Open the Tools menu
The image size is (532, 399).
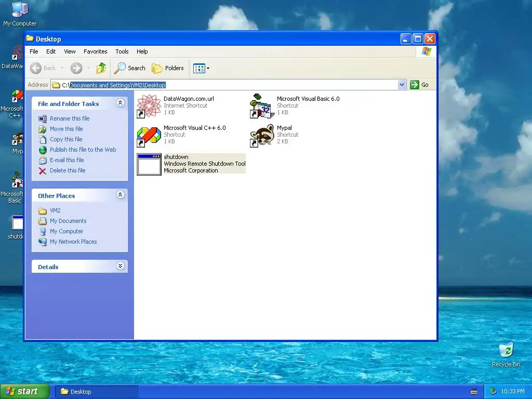click(122, 51)
